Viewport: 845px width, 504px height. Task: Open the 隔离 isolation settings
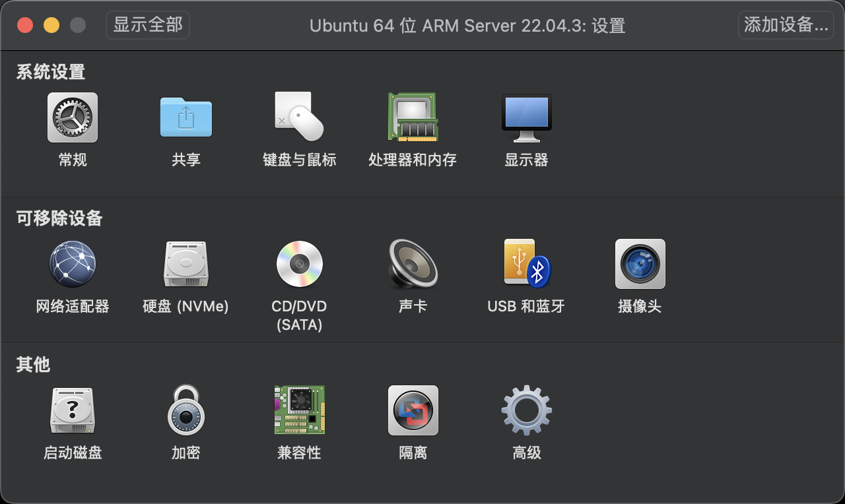click(x=413, y=410)
